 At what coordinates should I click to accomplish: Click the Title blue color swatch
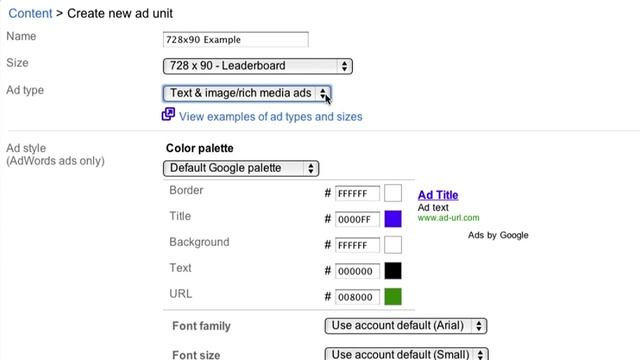coord(393,219)
